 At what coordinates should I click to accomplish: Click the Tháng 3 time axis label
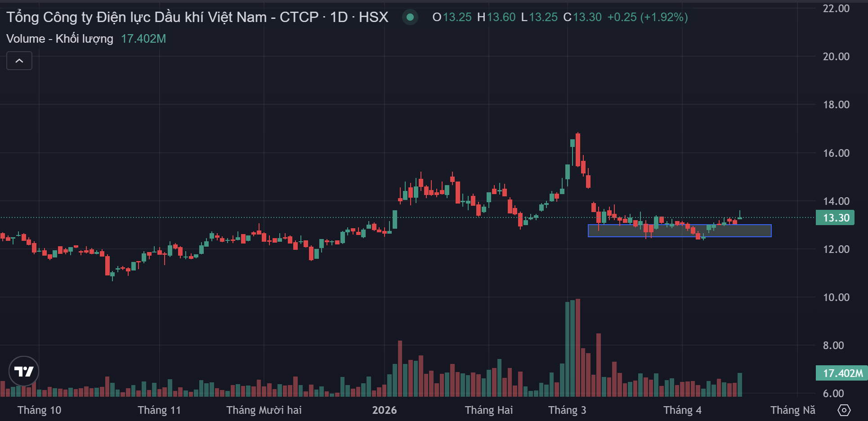567,410
